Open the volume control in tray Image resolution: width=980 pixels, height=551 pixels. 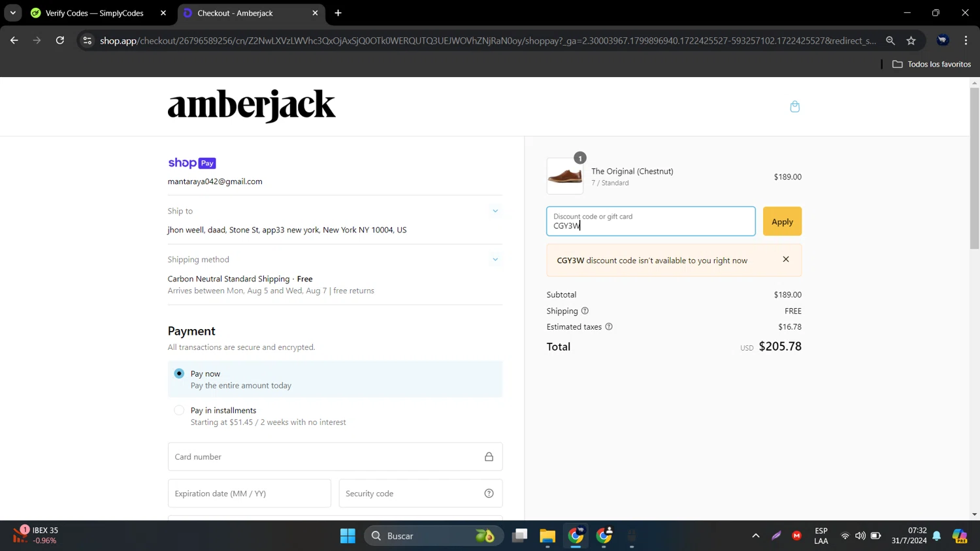coord(860,536)
